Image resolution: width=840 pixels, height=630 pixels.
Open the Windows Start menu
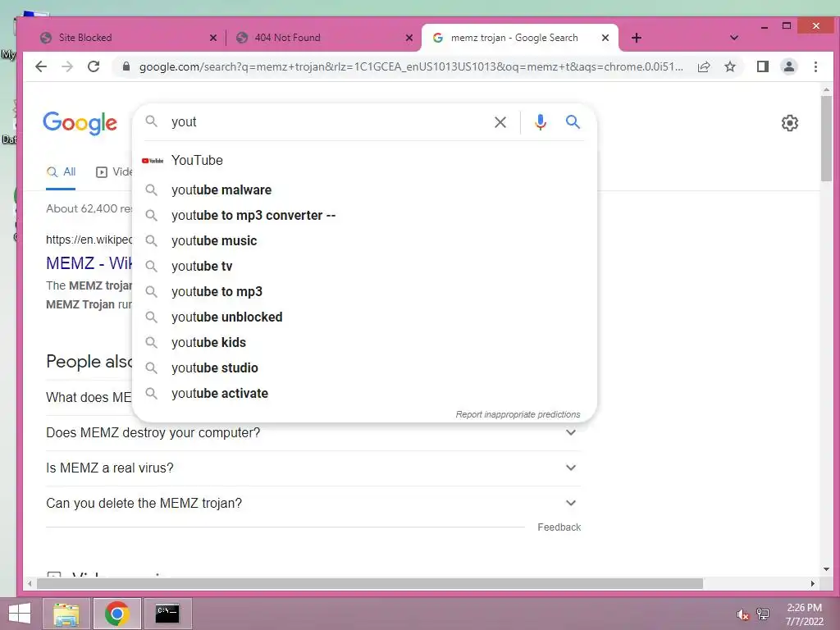coord(20,614)
